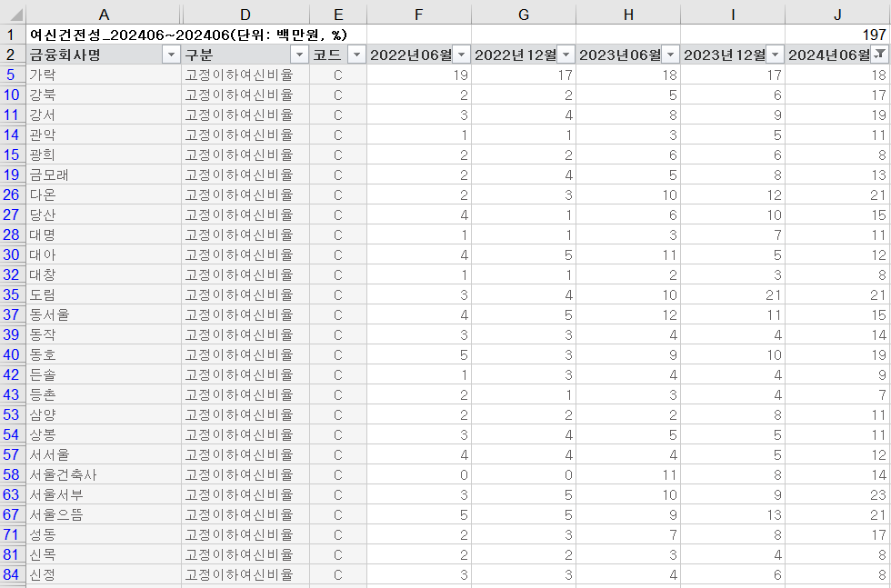Select column I header
The width and height of the screenshot is (891, 588).
pos(733,15)
